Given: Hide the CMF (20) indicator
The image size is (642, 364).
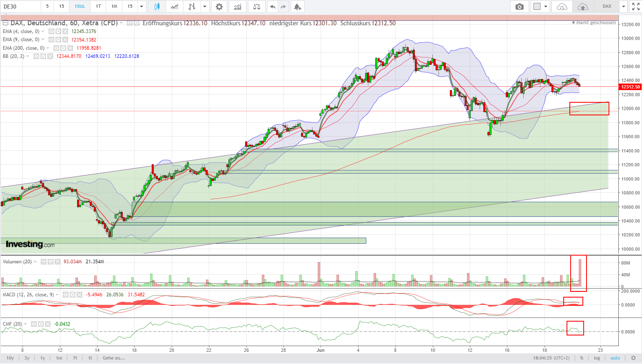Looking at the screenshot, I should [34, 324].
